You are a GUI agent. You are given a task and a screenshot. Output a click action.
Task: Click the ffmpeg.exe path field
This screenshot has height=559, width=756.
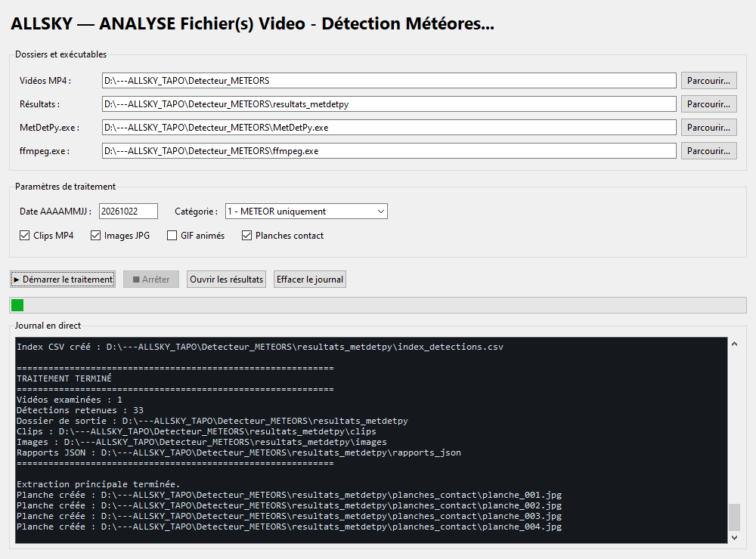389,151
